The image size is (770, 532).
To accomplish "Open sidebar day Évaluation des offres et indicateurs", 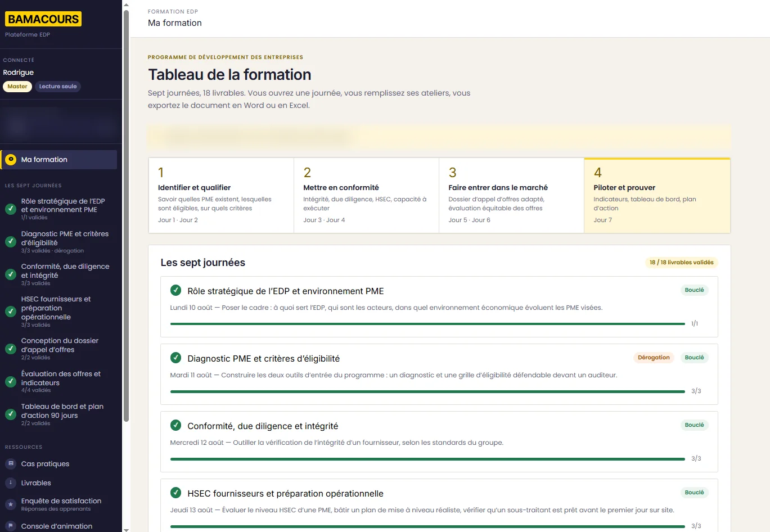I will pos(59,381).
